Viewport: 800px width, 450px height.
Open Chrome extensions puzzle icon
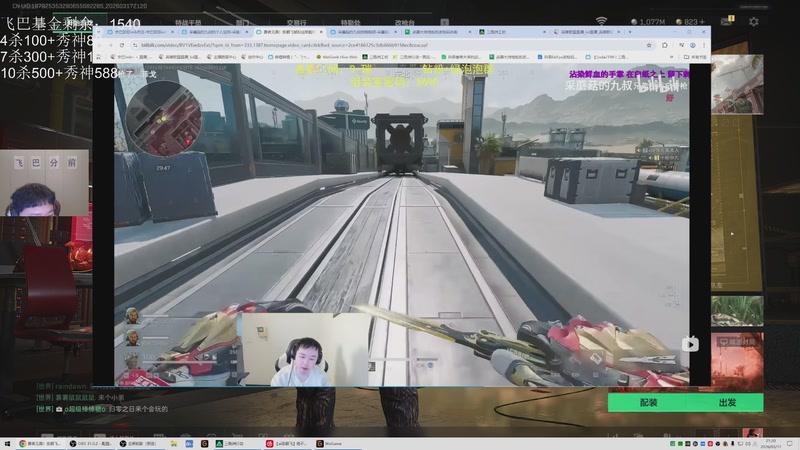(665, 45)
